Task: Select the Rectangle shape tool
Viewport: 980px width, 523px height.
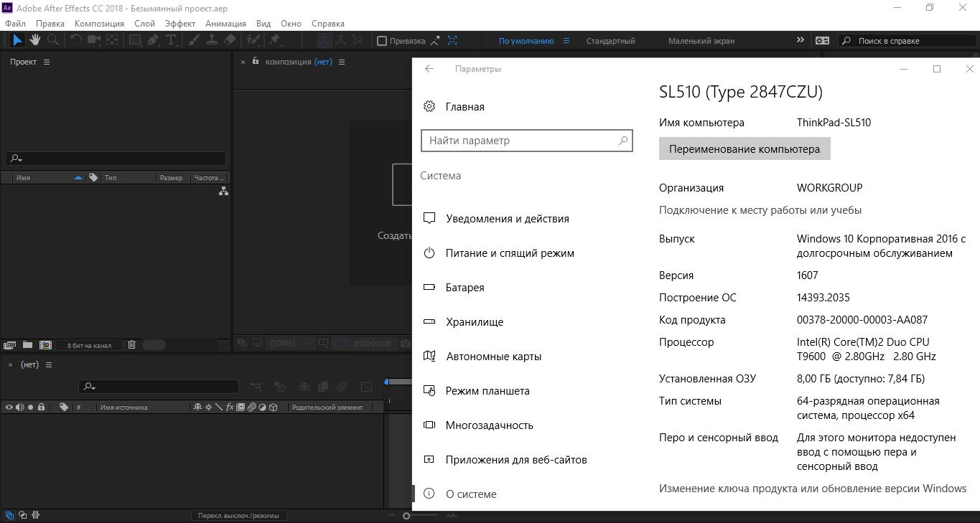Action: (135, 40)
